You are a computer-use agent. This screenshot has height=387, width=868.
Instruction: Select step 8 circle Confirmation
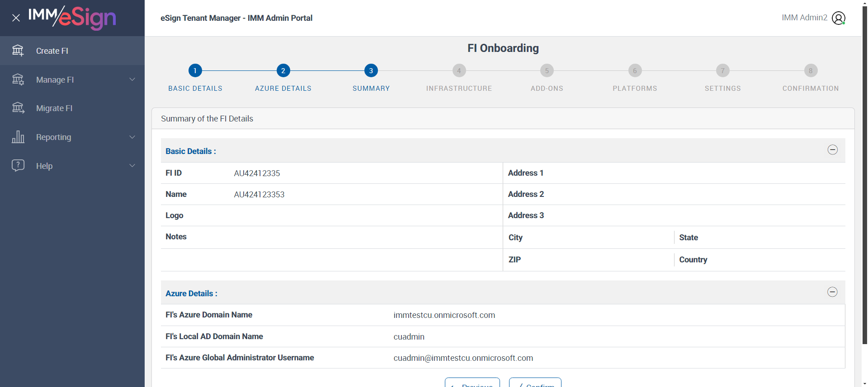pos(811,70)
